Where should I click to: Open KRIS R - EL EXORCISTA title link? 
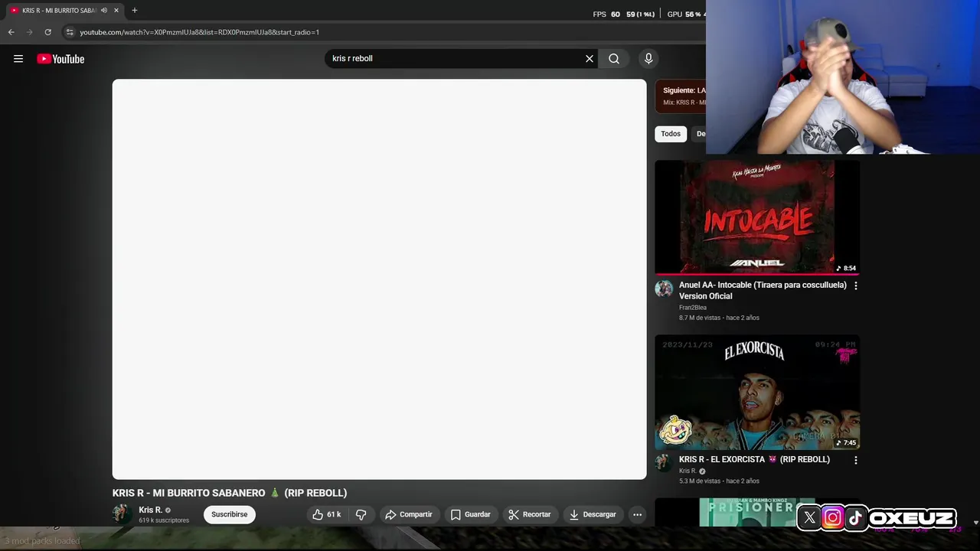[x=754, y=459]
